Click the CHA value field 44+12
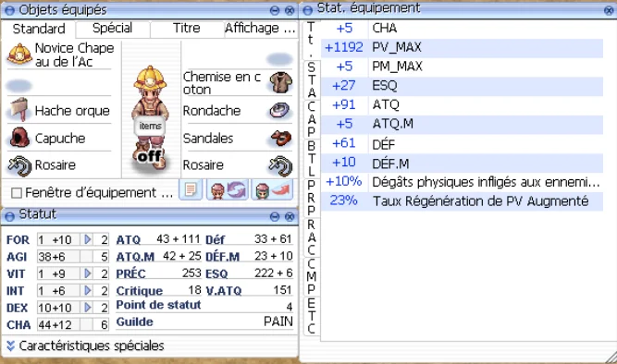Image resolution: width=617 pixels, height=364 pixels. (x=58, y=324)
